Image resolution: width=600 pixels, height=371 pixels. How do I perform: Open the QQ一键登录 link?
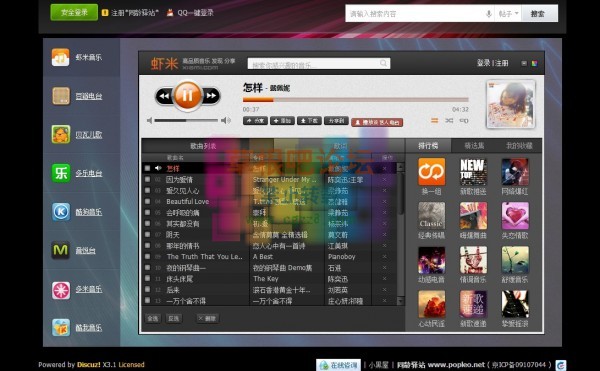(x=190, y=13)
